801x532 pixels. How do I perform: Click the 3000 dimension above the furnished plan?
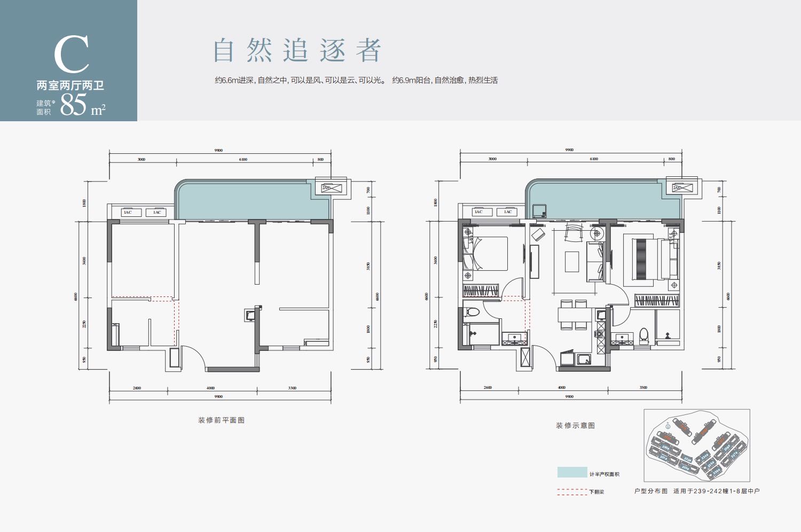pyautogui.click(x=492, y=159)
